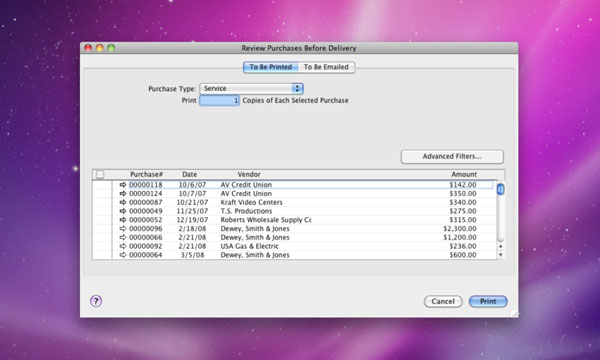Select vendor Roberts Wholesale Supply Cc

click(x=266, y=220)
